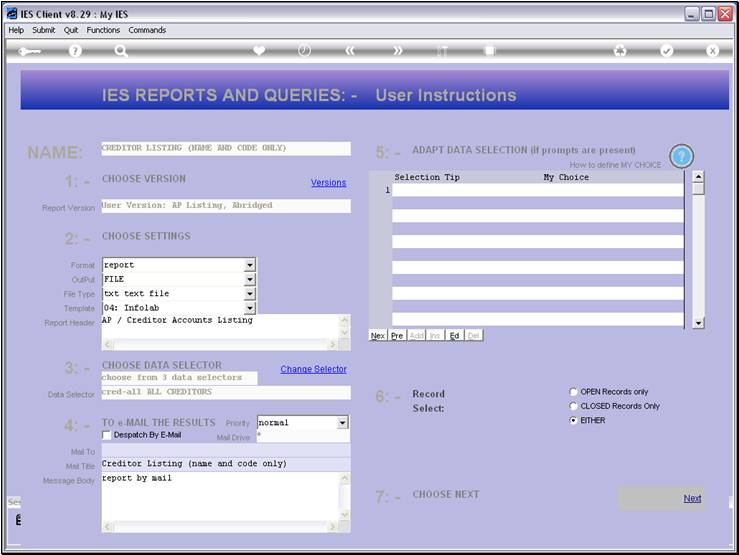Image resolution: width=739 pixels, height=555 pixels.
Task: Click the double right arrow toolbar icon
Action: tap(398, 50)
